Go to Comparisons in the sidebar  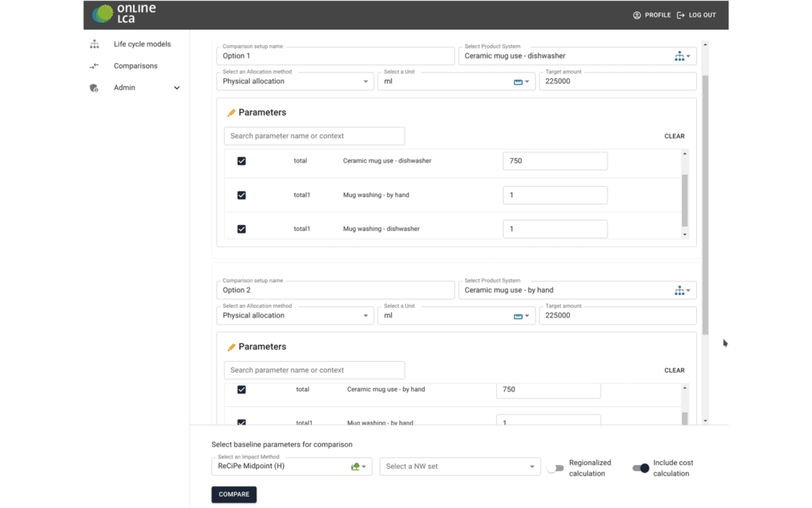(x=135, y=65)
